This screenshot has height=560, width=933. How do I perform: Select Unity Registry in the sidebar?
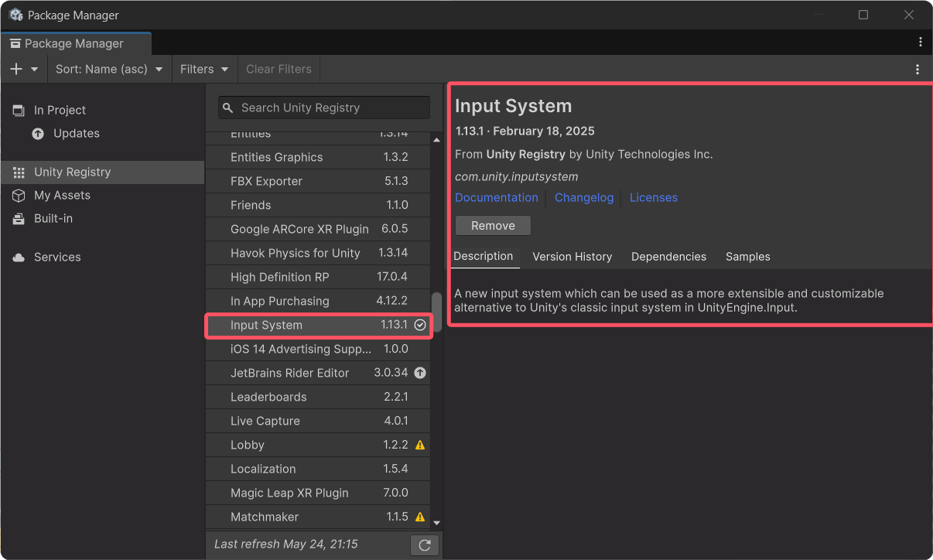click(102, 172)
